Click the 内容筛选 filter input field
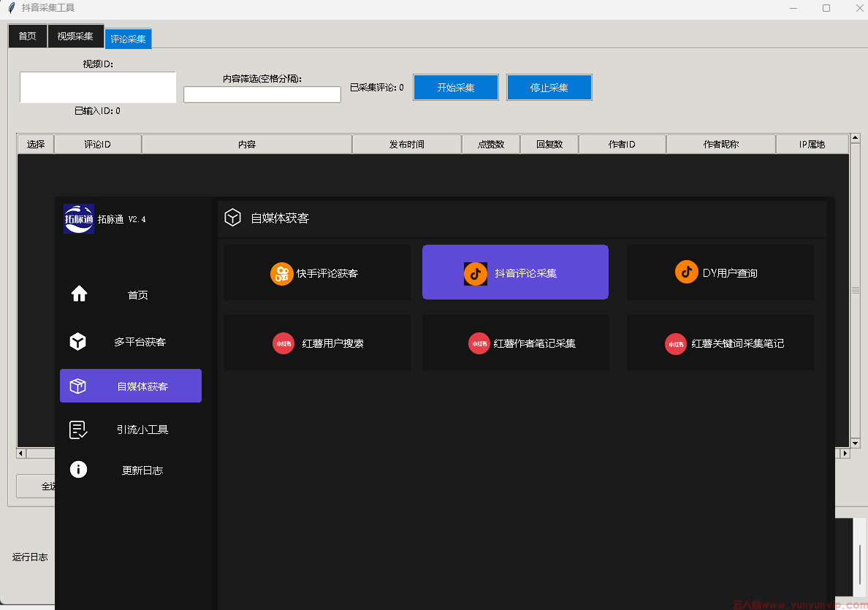Image resolution: width=868 pixels, height=610 pixels. point(262,95)
